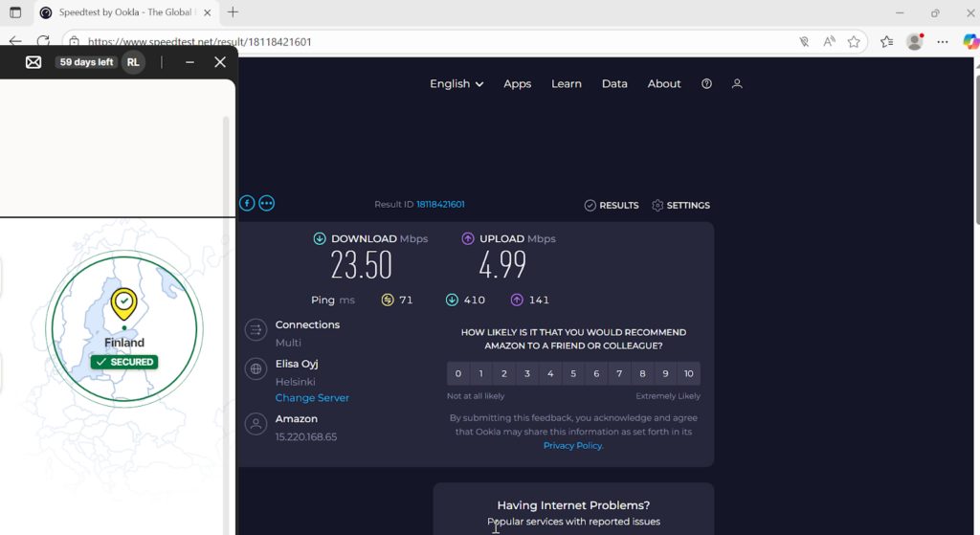This screenshot has width=980, height=535.
Task: Rate recommendation score 8
Action: [x=642, y=373]
